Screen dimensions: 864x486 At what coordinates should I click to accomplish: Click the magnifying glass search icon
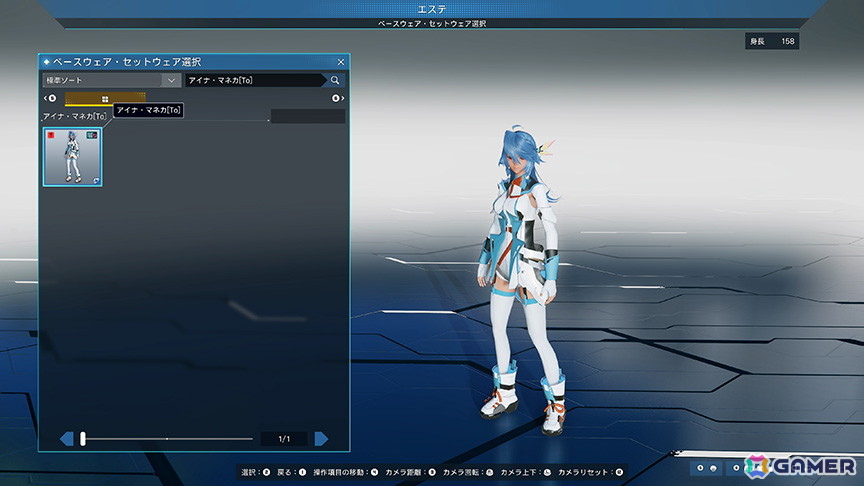(x=335, y=80)
